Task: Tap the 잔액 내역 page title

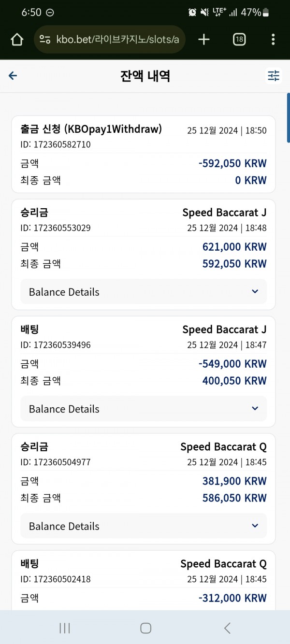Action: [145, 76]
